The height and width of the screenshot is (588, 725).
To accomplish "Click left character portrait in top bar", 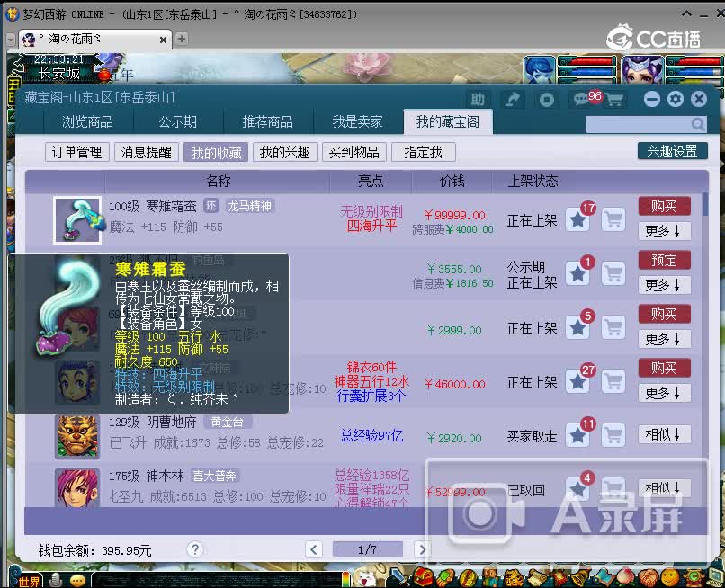I will click(x=540, y=69).
